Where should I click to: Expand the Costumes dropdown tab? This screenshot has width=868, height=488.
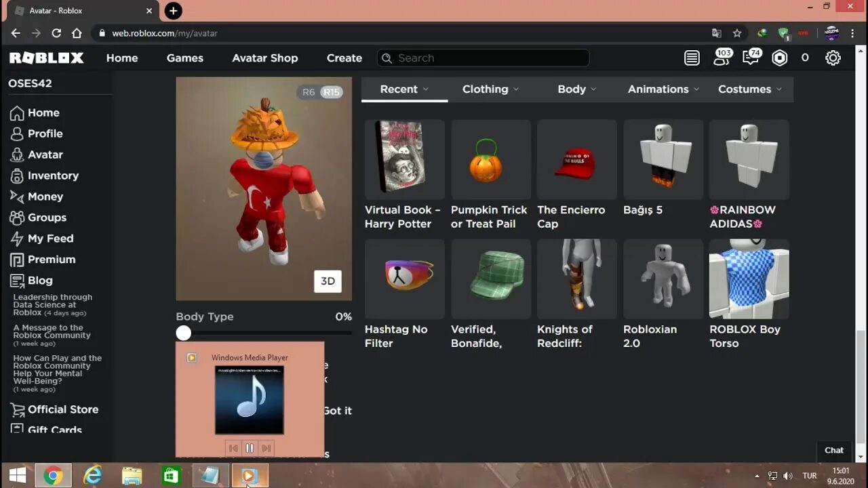(x=750, y=89)
